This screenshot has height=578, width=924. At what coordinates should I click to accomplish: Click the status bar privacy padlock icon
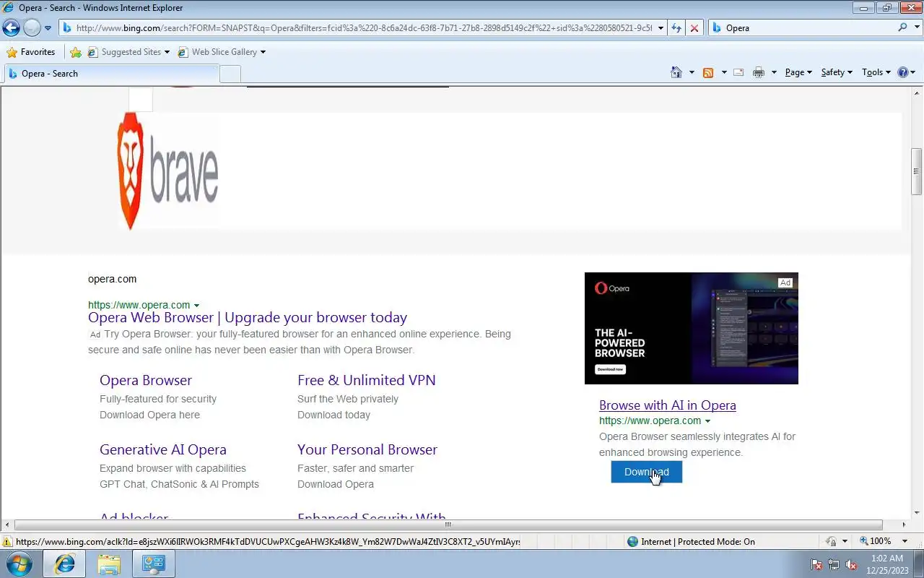[831, 541]
